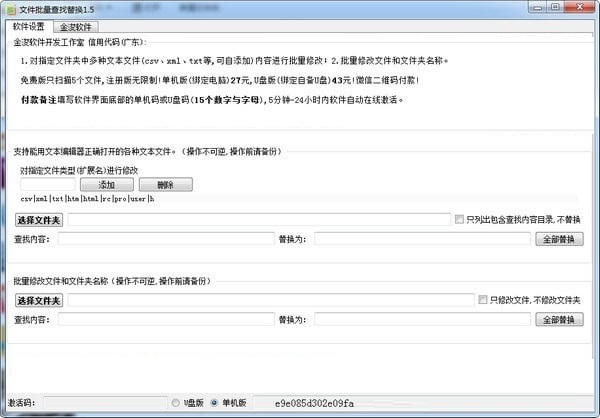Screen dimensions: 600x418
Task: Click the 删除 button
Action: [165, 185]
